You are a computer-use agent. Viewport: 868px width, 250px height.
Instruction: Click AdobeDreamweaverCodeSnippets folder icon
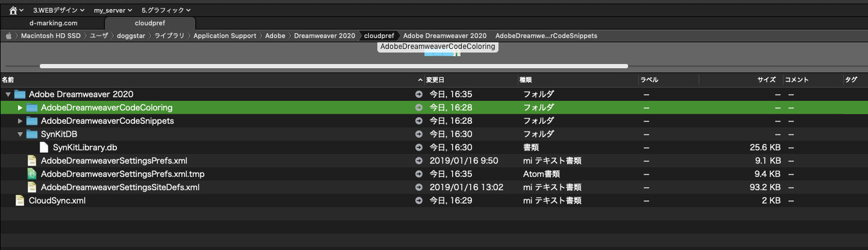[x=32, y=121]
